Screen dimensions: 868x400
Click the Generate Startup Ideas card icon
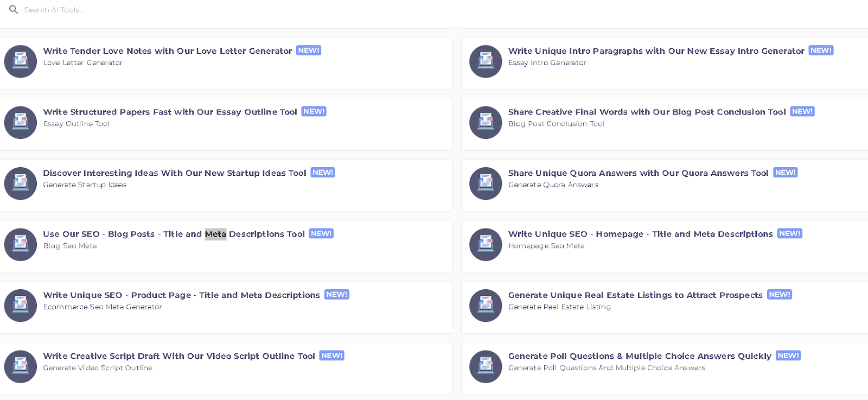pyautogui.click(x=21, y=183)
